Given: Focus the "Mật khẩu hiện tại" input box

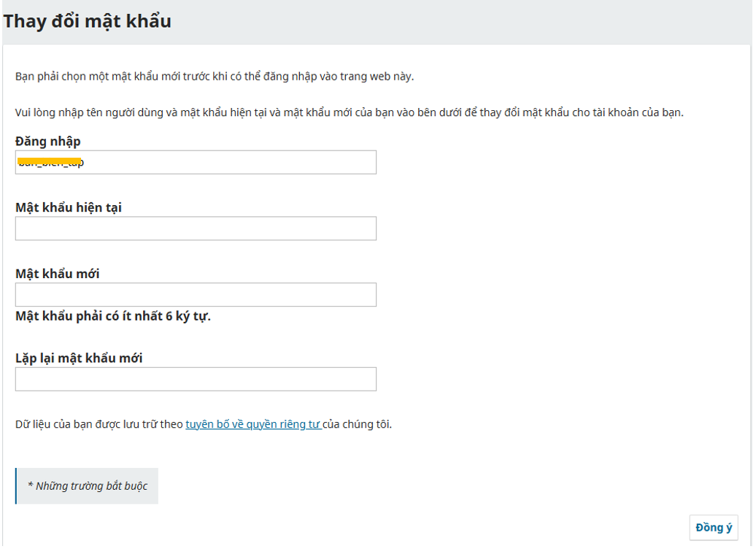Looking at the screenshot, I should tap(196, 229).
